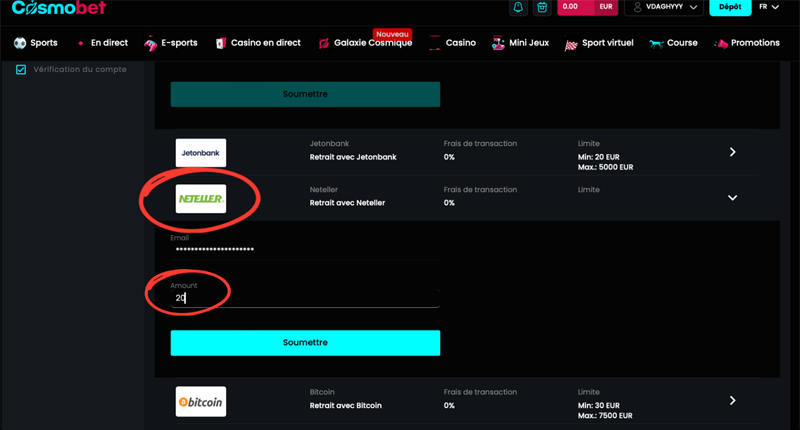
Task: Click the soccer ball Sports icon
Action: [x=20, y=43]
